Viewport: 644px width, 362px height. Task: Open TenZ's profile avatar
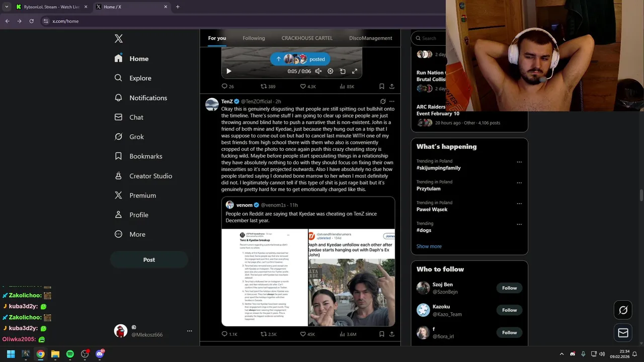coord(212,105)
